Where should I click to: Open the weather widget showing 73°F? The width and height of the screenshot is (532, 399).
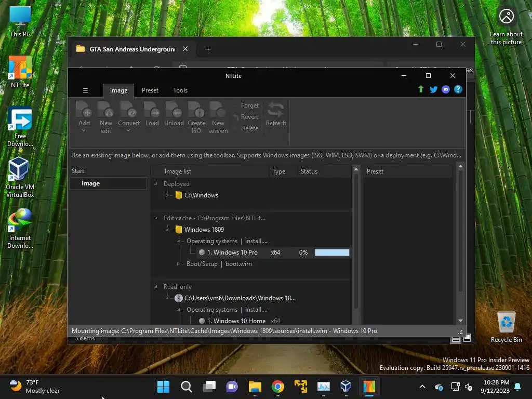tap(34, 387)
